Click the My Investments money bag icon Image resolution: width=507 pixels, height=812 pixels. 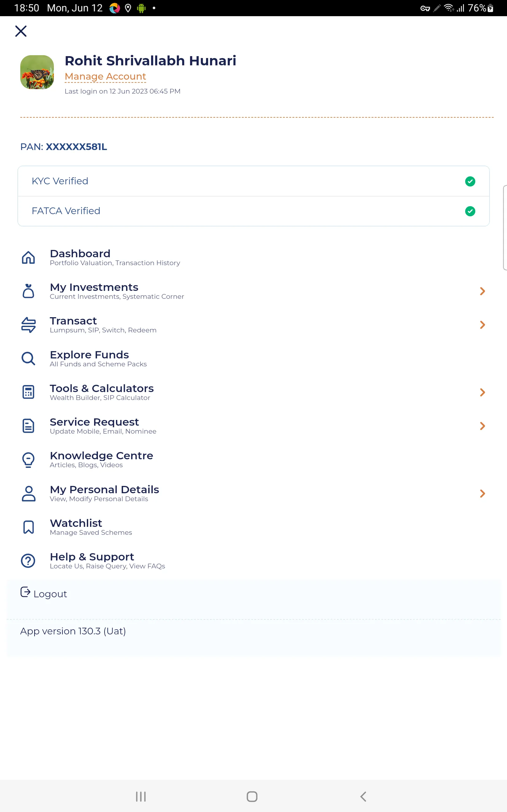click(x=28, y=291)
